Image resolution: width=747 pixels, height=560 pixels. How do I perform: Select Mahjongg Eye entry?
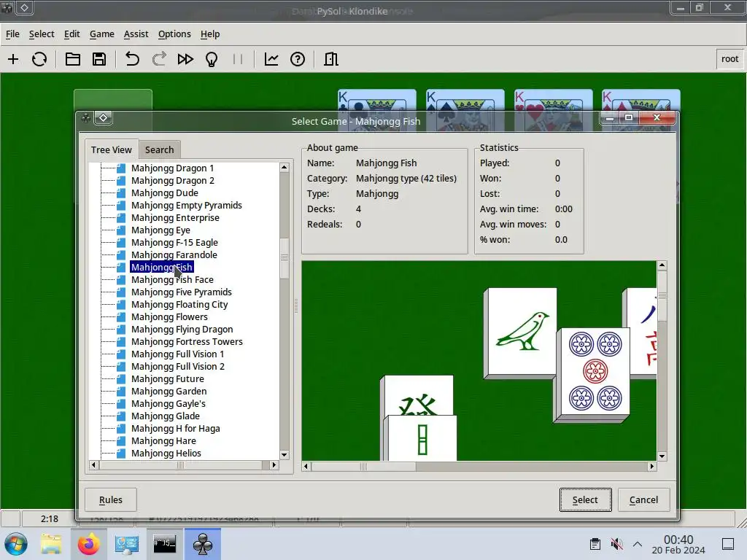pyautogui.click(x=160, y=230)
